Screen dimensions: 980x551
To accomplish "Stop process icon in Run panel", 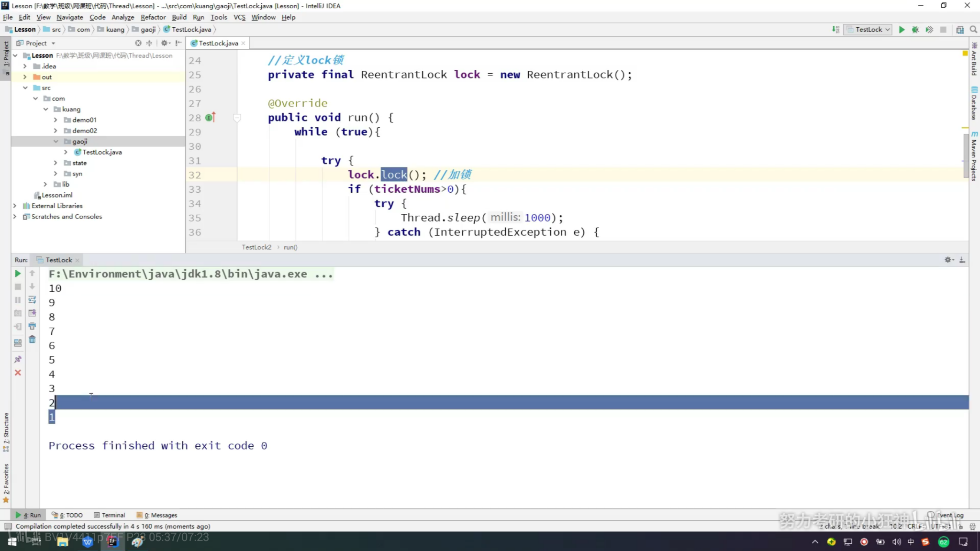I will pos(18,287).
